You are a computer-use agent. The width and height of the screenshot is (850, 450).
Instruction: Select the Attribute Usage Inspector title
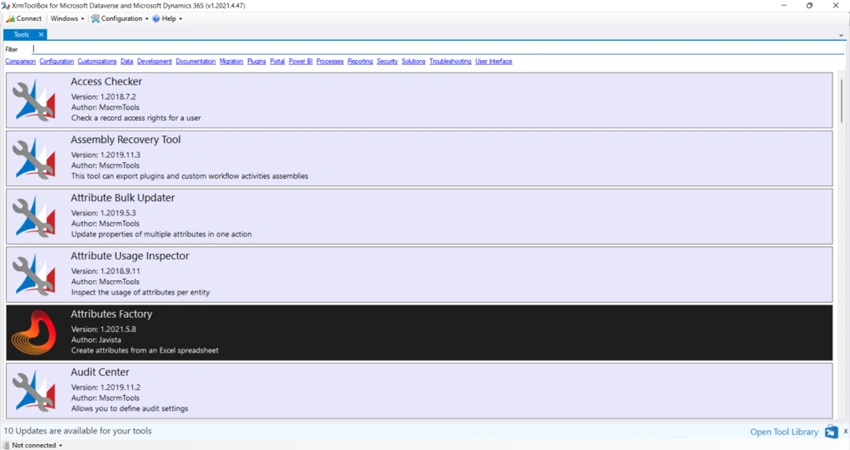pyautogui.click(x=130, y=256)
